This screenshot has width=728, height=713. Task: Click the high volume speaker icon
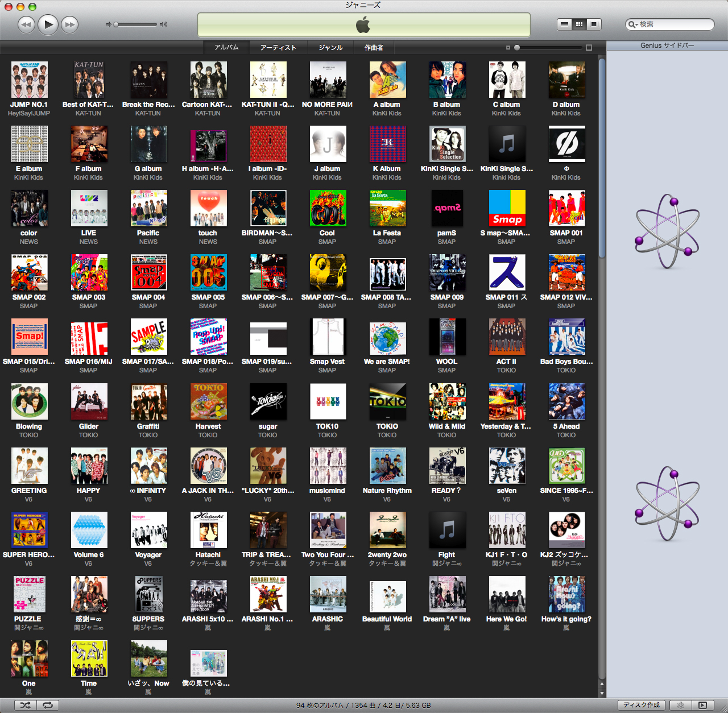[163, 24]
